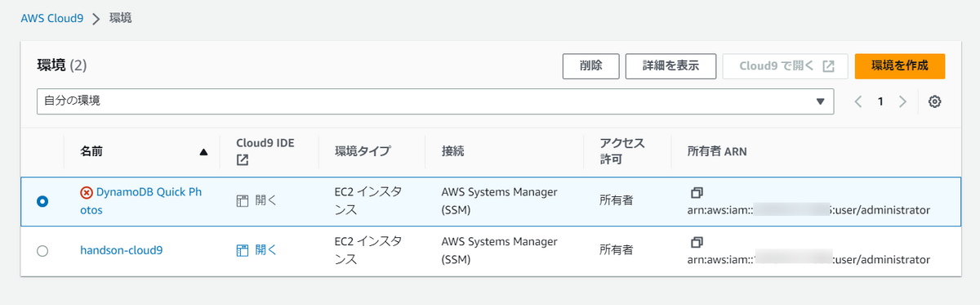Open the table preferences gear icon
The image size is (980, 305).
point(935,102)
